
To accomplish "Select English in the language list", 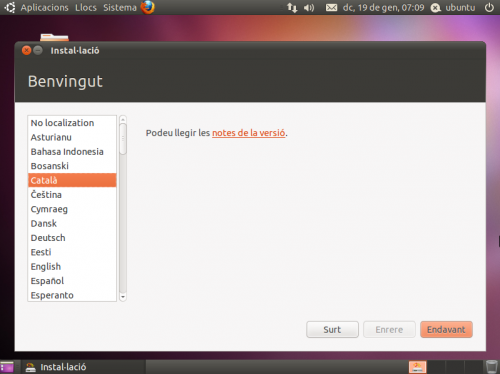I will (x=72, y=267).
